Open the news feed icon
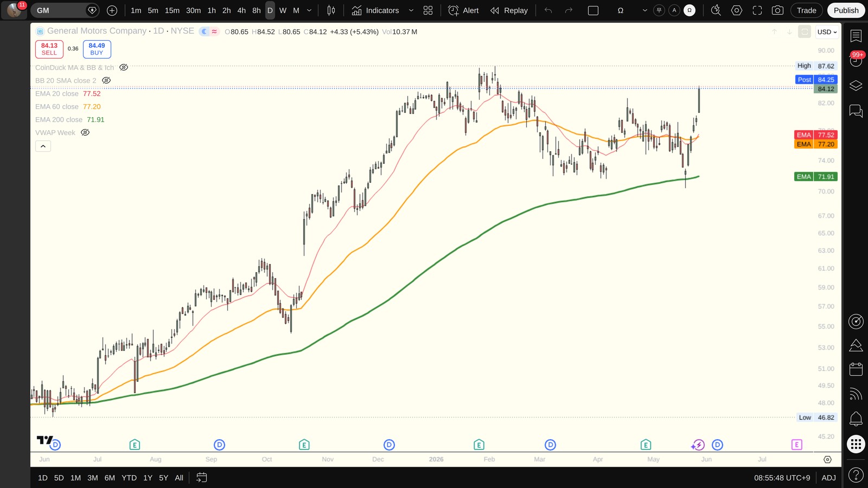 [856, 394]
